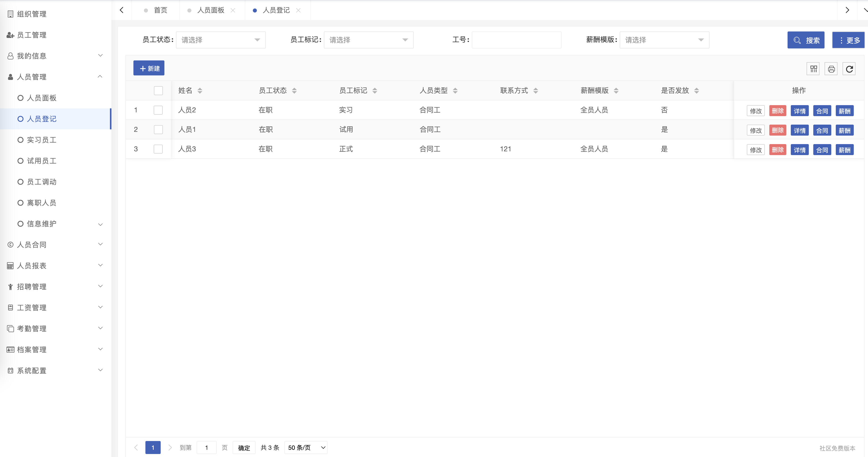Click the refresh table icon
Viewport: 868px width, 457px height.
click(849, 69)
